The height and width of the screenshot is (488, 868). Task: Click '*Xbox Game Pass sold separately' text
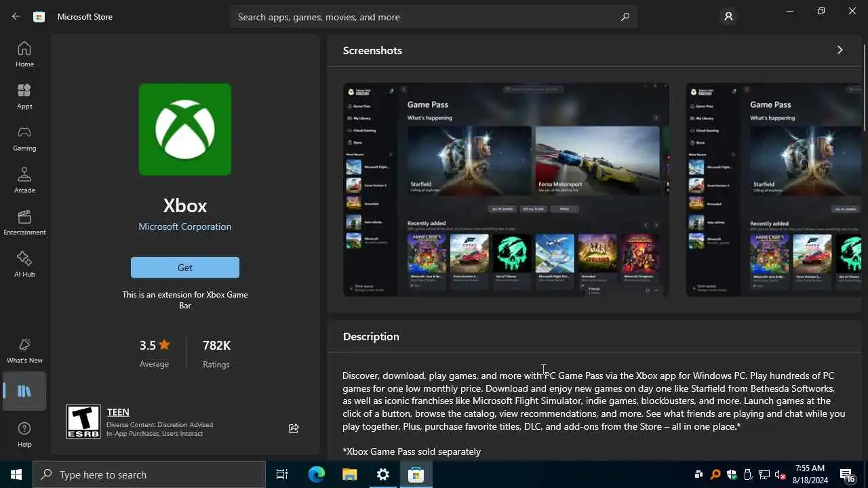[412, 451]
